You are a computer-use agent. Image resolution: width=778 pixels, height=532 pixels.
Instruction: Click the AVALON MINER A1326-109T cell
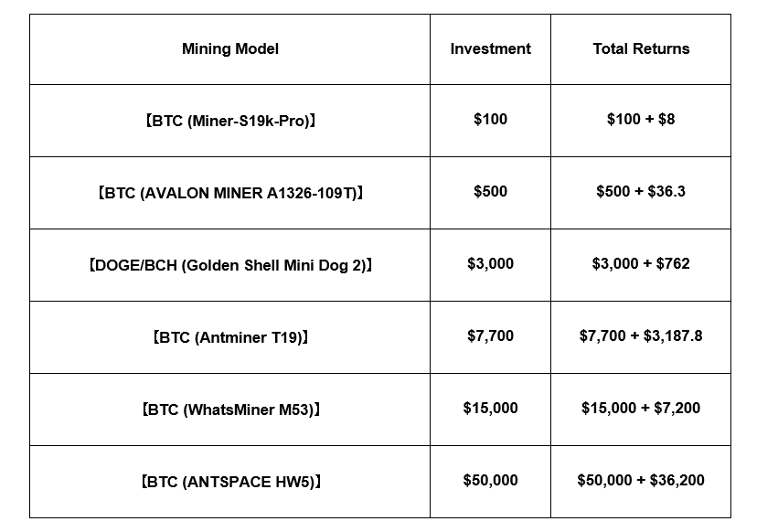click(230, 192)
